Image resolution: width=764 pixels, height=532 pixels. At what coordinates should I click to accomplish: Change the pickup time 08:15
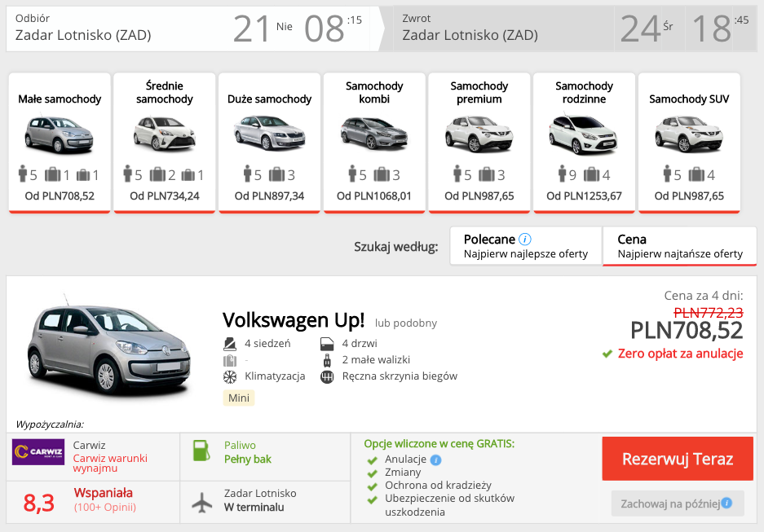point(333,29)
